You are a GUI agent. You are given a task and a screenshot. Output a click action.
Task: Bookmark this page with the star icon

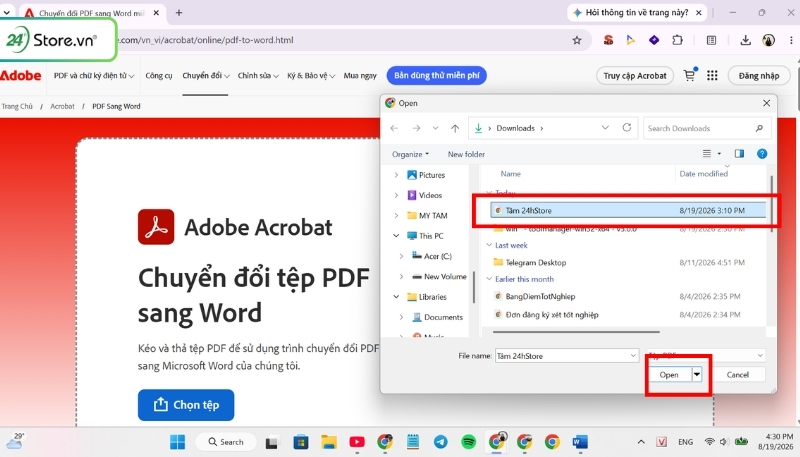(x=577, y=40)
